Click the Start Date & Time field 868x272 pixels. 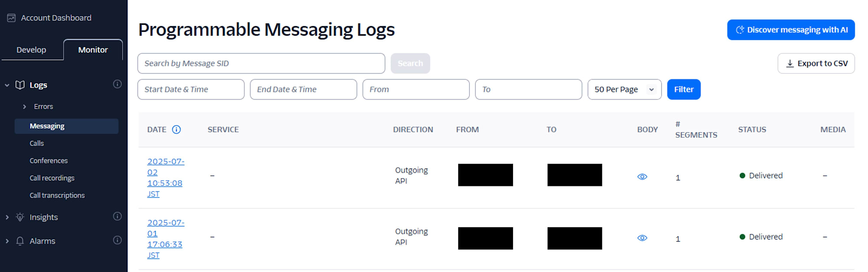(x=191, y=90)
